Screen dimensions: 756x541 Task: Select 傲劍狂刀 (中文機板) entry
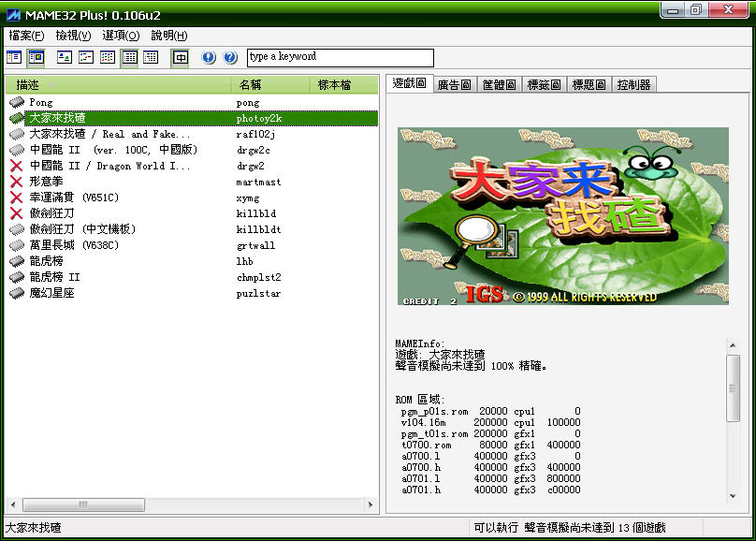click(x=82, y=229)
